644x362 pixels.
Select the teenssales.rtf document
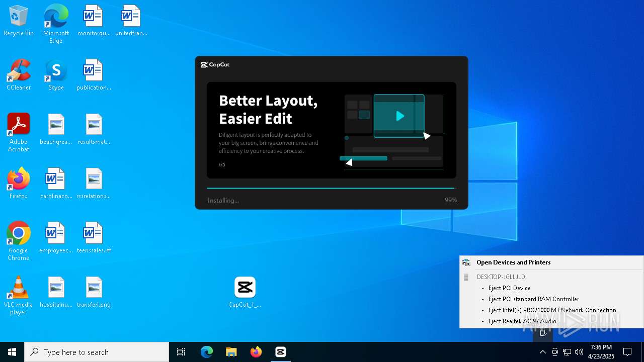(94, 238)
